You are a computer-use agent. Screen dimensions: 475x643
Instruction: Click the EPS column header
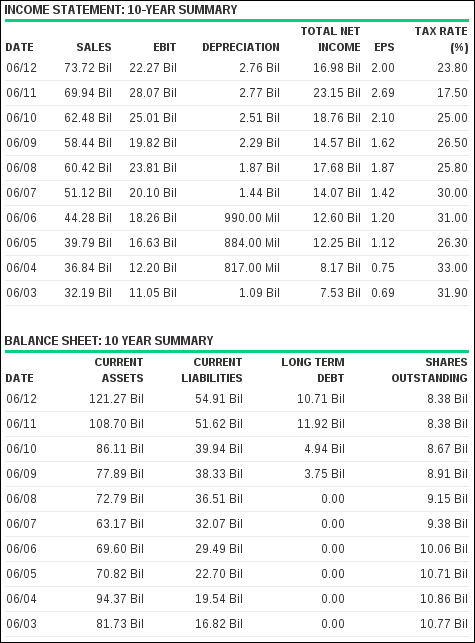click(x=384, y=47)
